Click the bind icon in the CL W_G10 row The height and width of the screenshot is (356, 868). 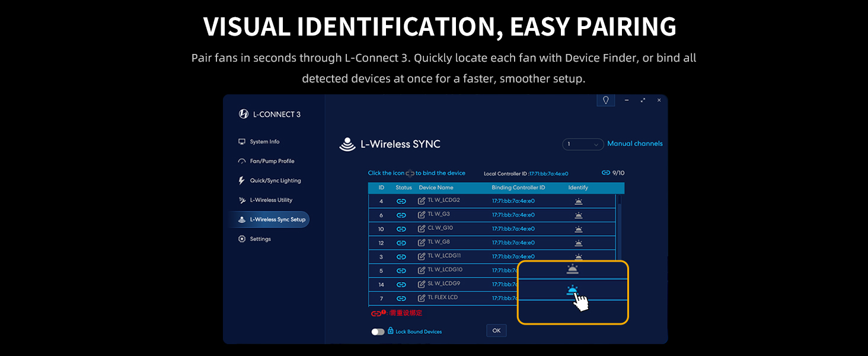tap(401, 229)
